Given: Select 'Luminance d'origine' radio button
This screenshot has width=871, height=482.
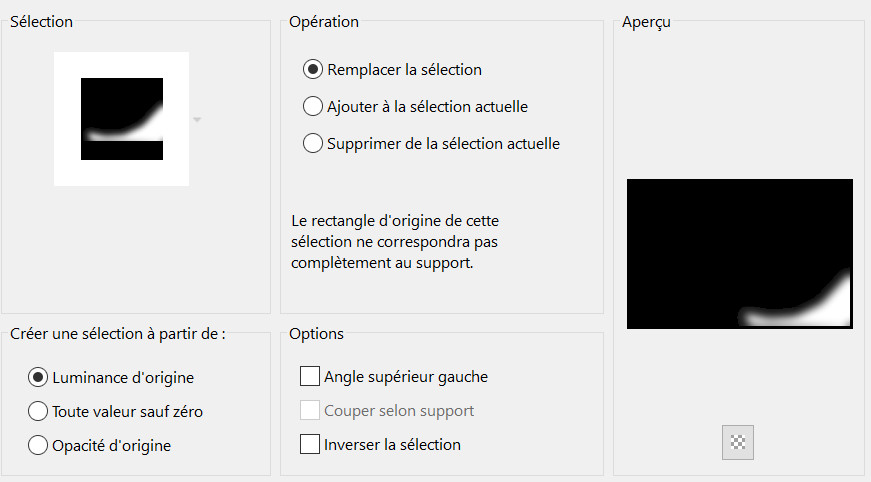Looking at the screenshot, I should pyautogui.click(x=39, y=377).
